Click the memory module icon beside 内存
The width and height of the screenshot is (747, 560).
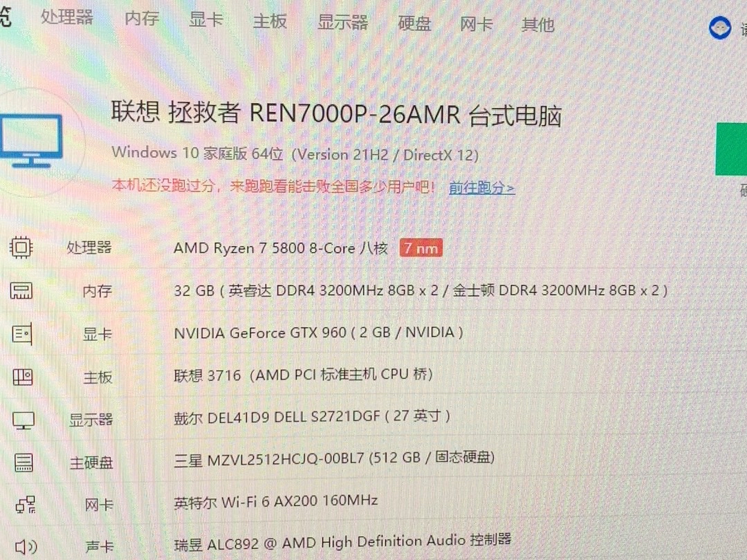click(x=21, y=291)
